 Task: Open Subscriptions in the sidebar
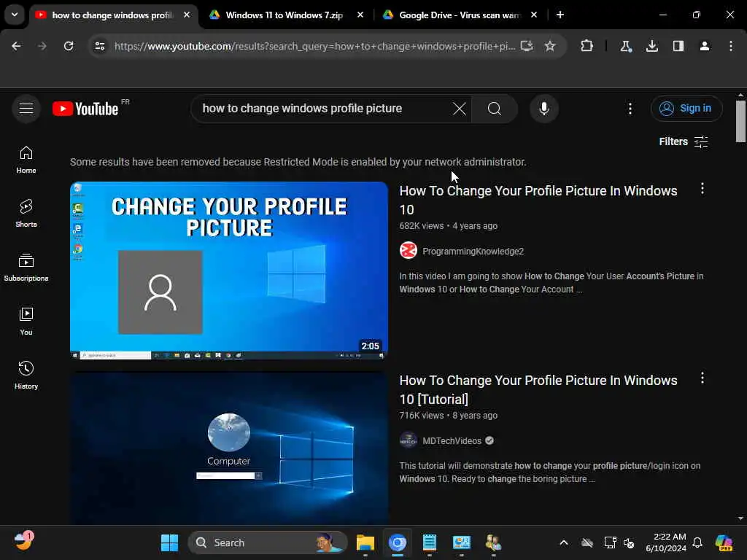(26, 268)
